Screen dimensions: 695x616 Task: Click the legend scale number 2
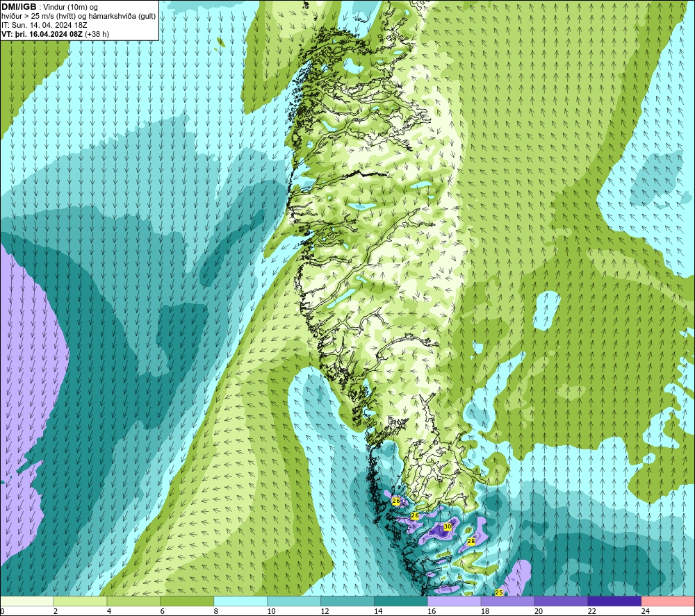pos(56,611)
